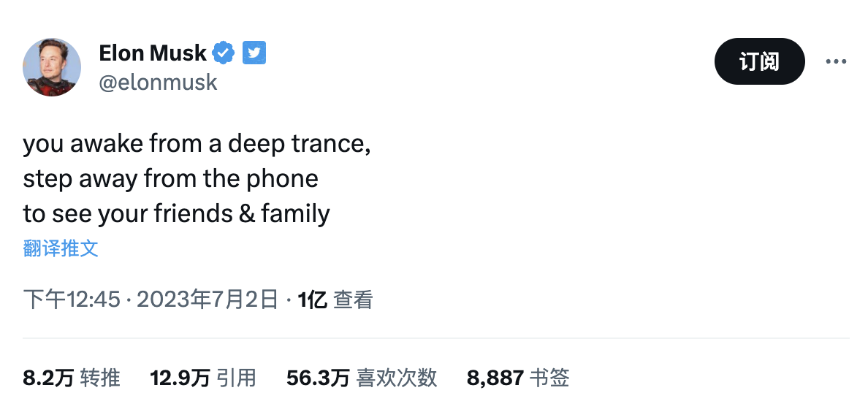
Task: Click 翻译推文 to translate the tweet
Action: (x=61, y=248)
